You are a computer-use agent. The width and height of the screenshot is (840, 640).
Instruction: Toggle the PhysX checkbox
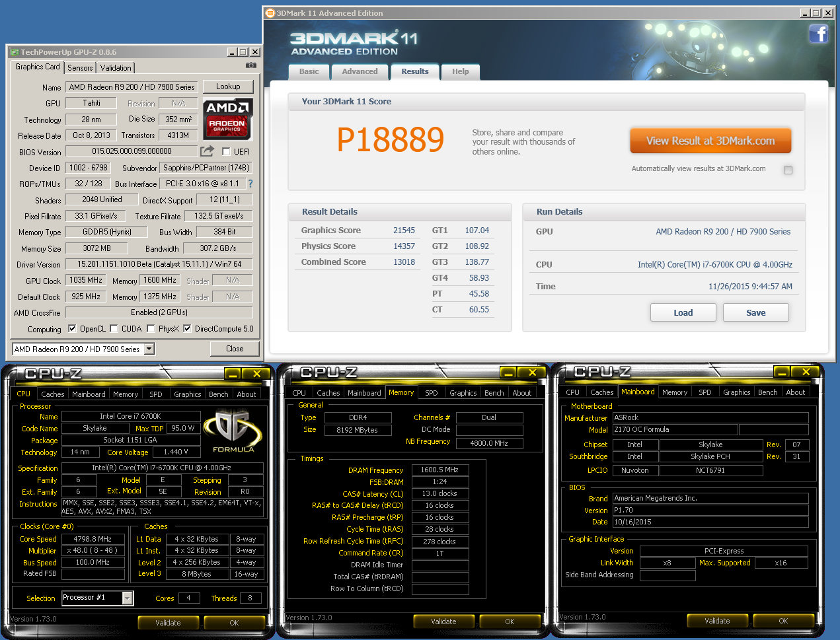point(151,328)
